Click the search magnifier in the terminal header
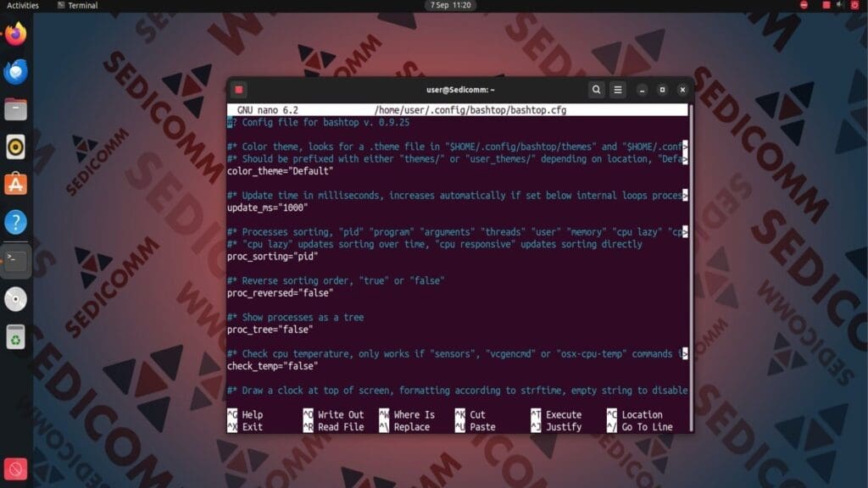868x488 pixels. click(596, 89)
